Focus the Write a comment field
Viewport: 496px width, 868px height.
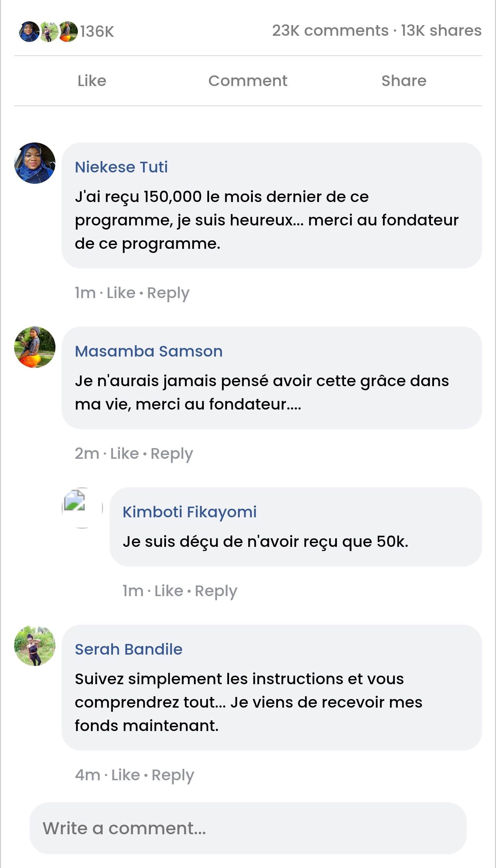pyautogui.click(x=248, y=828)
